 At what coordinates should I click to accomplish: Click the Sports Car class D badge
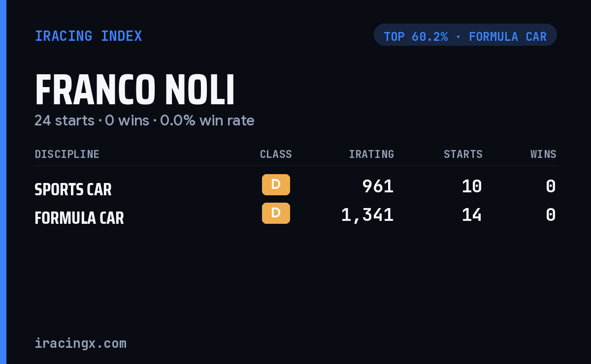[x=276, y=184]
